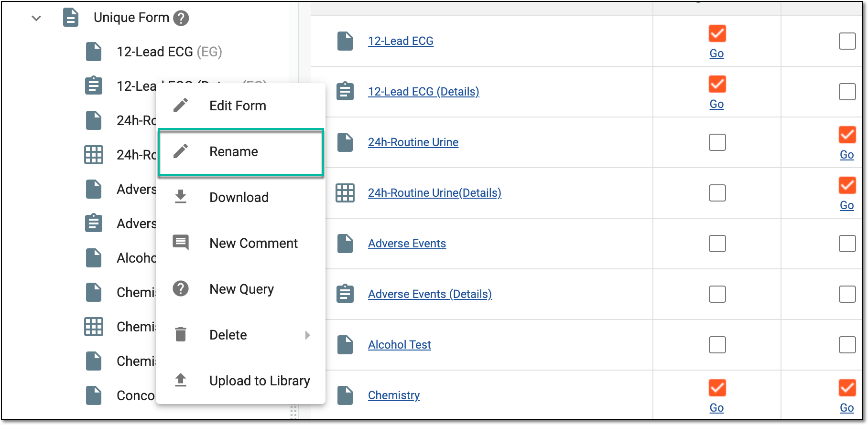Choose Edit Form from the context menu
This screenshot has width=868, height=425.
pyautogui.click(x=241, y=106)
